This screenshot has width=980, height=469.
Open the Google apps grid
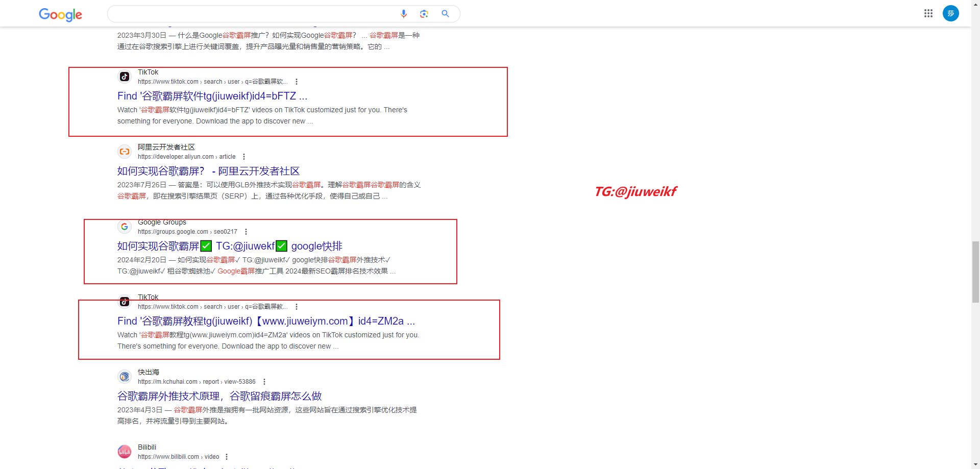[x=928, y=13]
